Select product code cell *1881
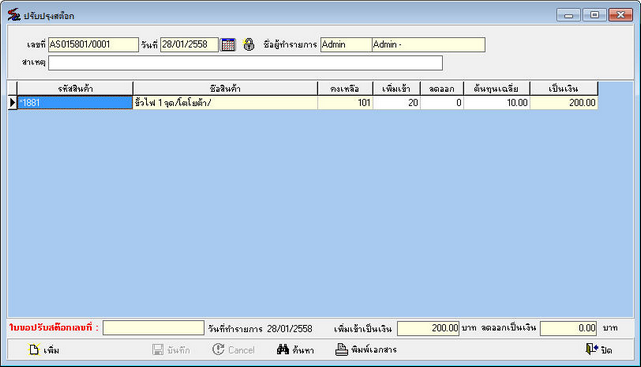This screenshot has width=641, height=367. click(75, 103)
